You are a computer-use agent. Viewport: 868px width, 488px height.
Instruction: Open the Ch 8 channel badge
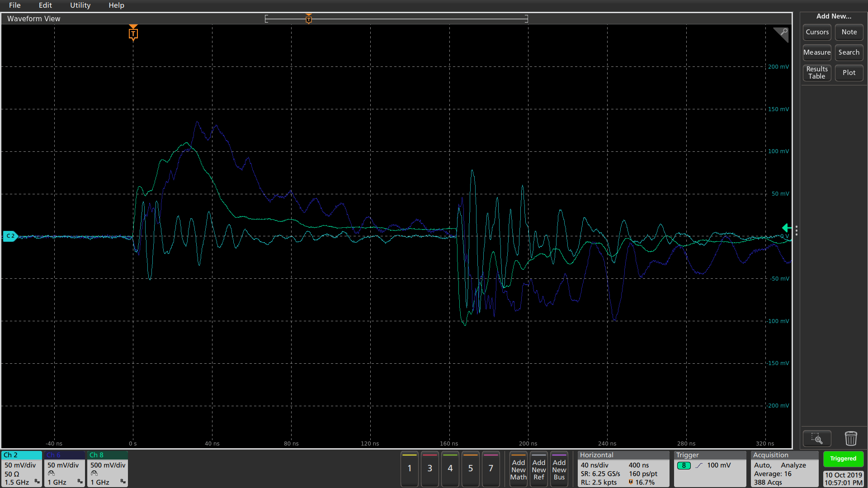pos(108,469)
